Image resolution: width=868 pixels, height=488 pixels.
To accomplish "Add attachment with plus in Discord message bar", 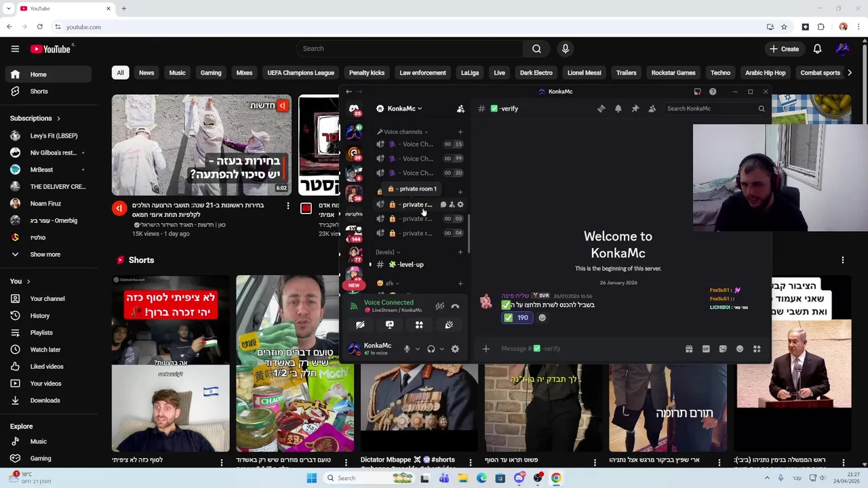I will [x=486, y=348].
